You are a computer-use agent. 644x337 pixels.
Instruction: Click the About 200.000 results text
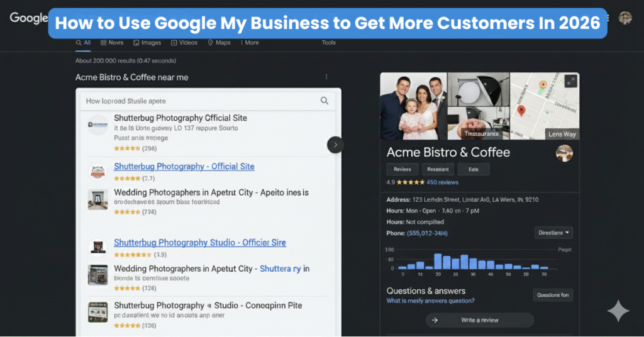click(x=126, y=61)
